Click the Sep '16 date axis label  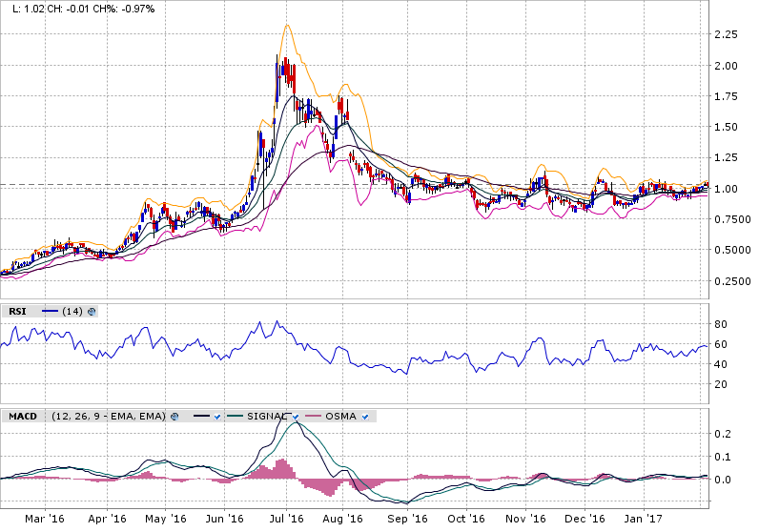407,519
